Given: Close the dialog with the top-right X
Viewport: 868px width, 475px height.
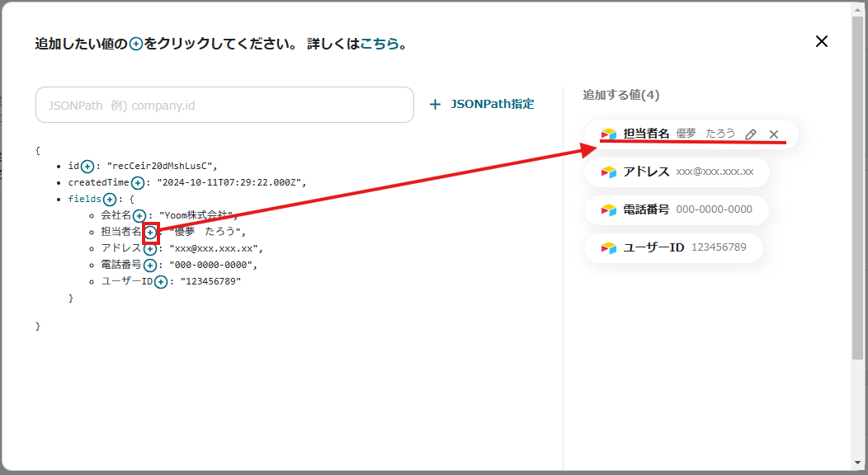Looking at the screenshot, I should click(x=821, y=41).
